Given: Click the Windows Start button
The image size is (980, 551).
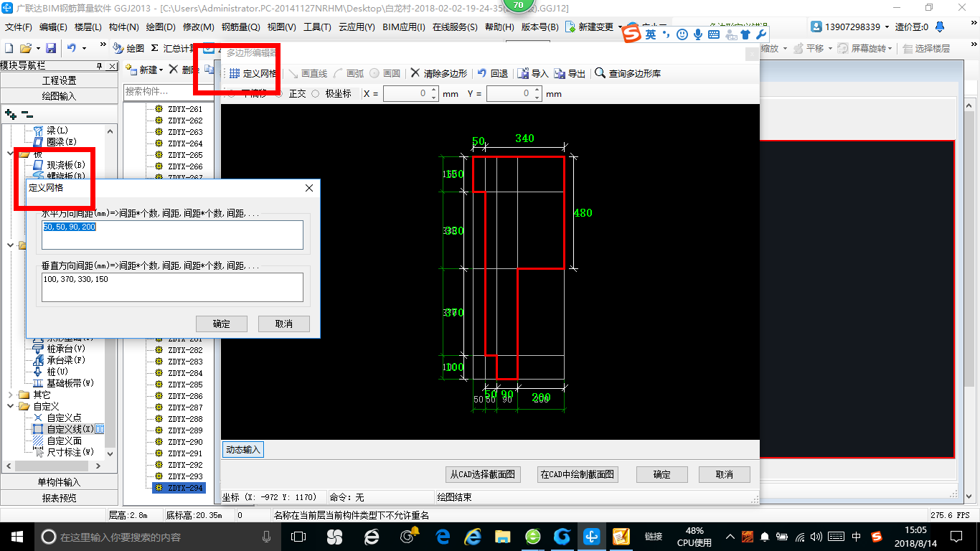Looking at the screenshot, I should click(16, 537).
